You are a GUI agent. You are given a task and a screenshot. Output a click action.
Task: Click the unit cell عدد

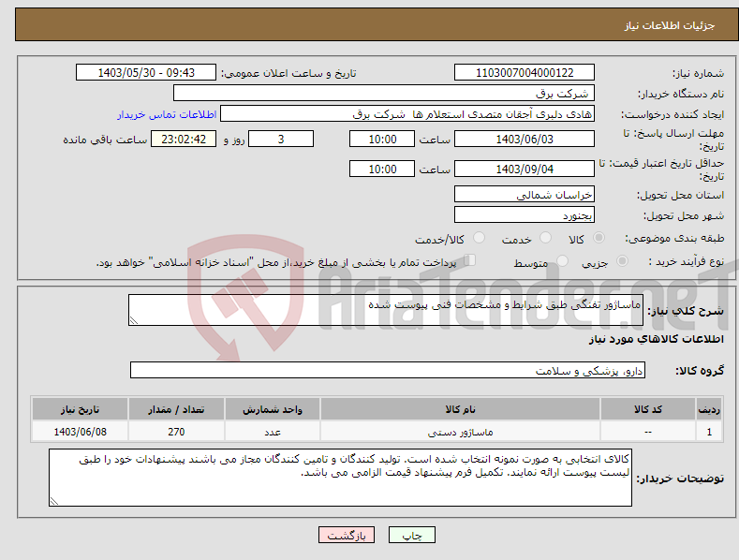coord(273,432)
